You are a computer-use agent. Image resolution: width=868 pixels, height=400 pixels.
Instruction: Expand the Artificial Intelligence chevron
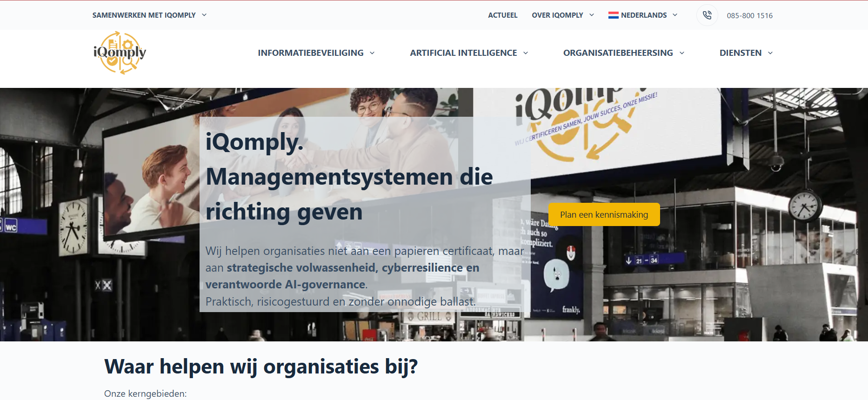coord(526,53)
